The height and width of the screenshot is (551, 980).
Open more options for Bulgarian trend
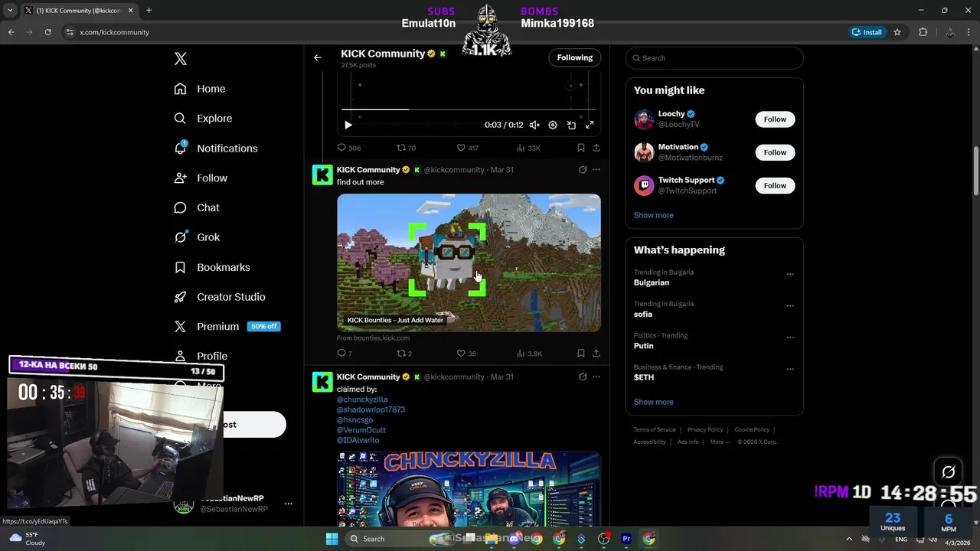pyautogui.click(x=790, y=274)
